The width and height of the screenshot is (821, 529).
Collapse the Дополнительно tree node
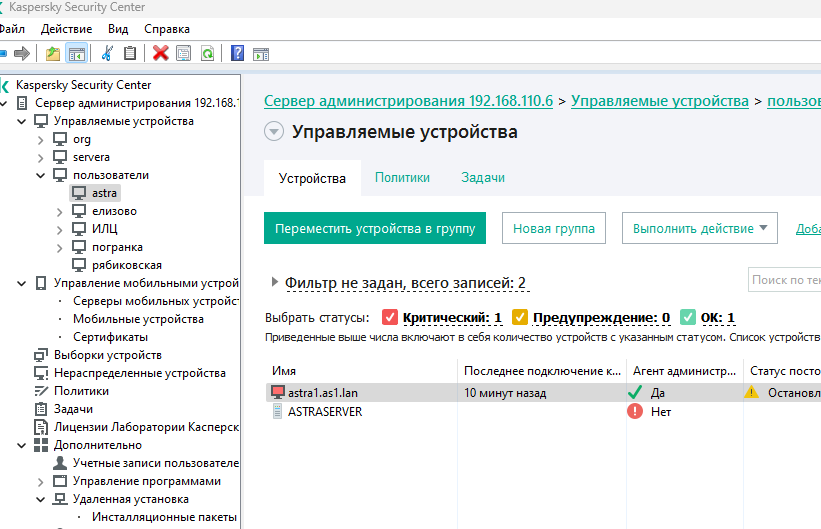21,446
